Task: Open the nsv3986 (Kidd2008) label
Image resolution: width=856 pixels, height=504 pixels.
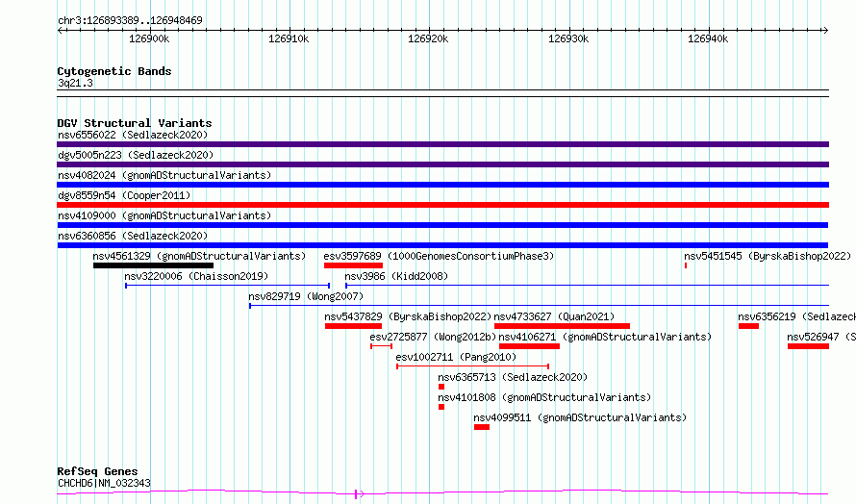Action: [396, 276]
